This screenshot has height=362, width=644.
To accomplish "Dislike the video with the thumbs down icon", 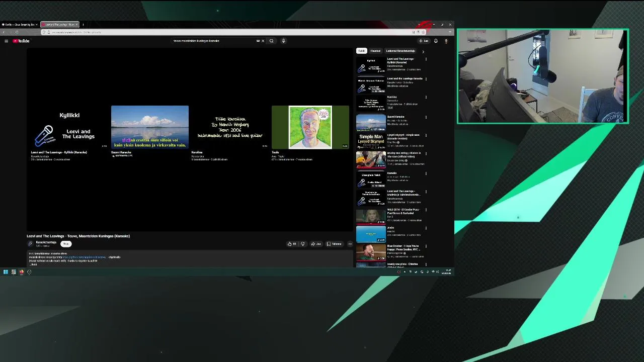I will [x=302, y=244].
